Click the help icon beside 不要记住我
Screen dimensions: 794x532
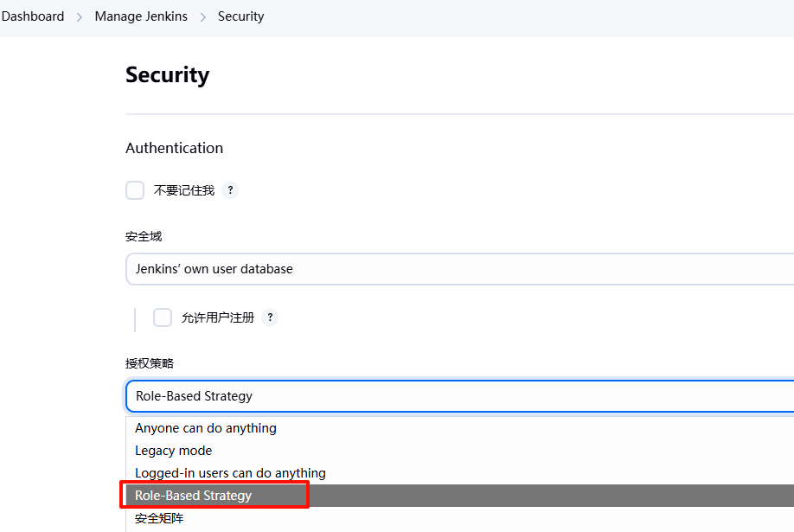point(230,190)
